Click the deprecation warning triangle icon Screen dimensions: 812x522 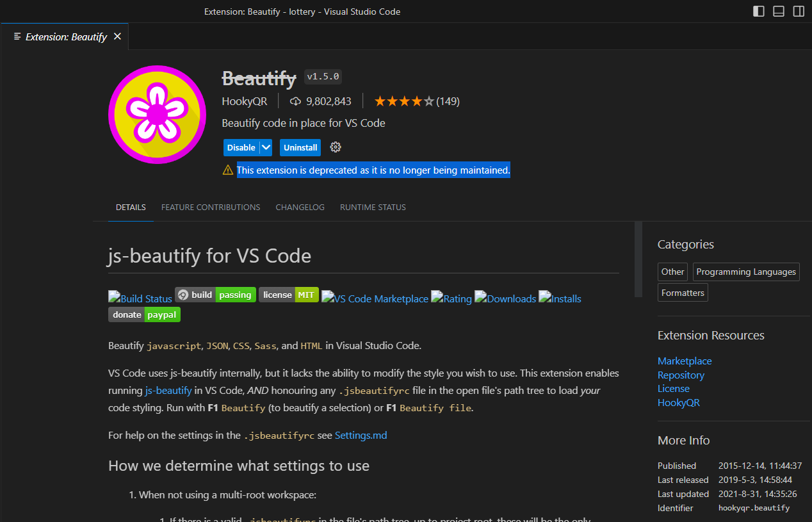[x=228, y=170]
